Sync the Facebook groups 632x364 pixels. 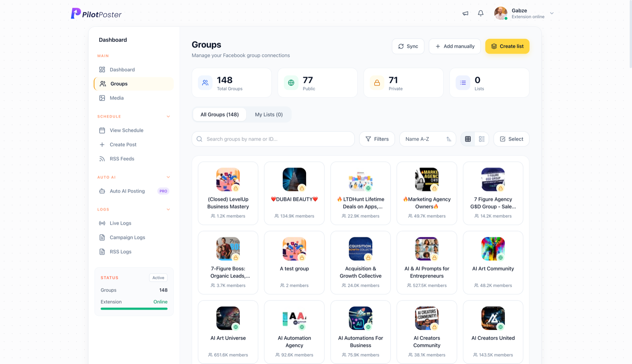point(408,46)
